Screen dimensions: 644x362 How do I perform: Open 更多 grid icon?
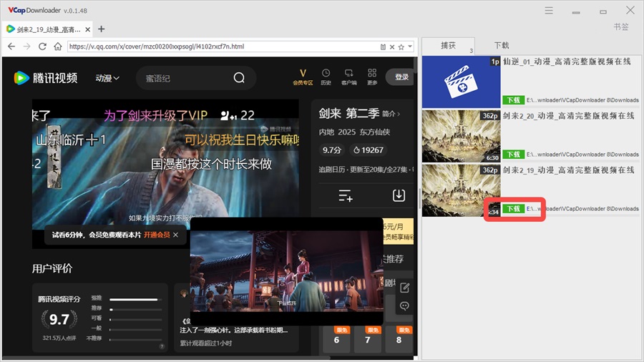tap(372, 77)
